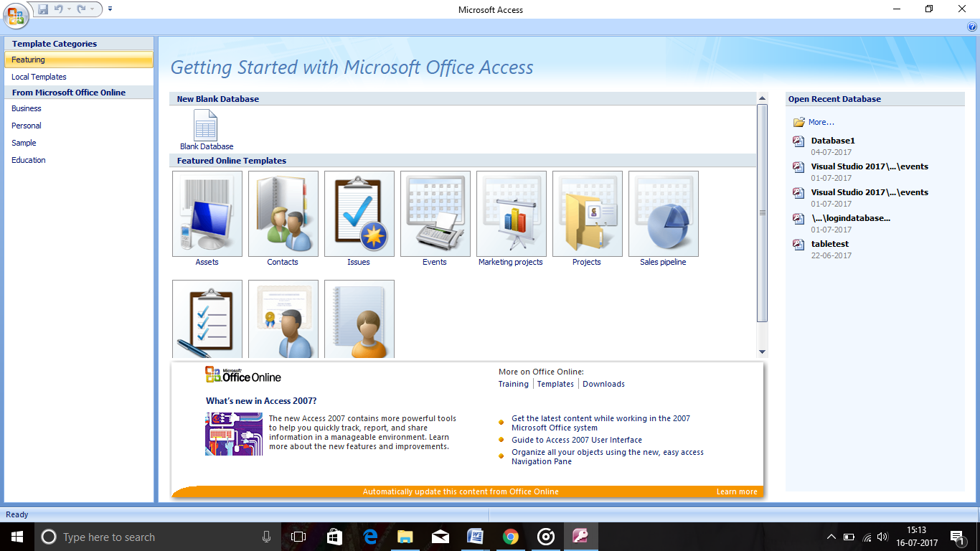Open Mail app from taskbar
Viewport: 980px width, 551px height.
[440, 537]
